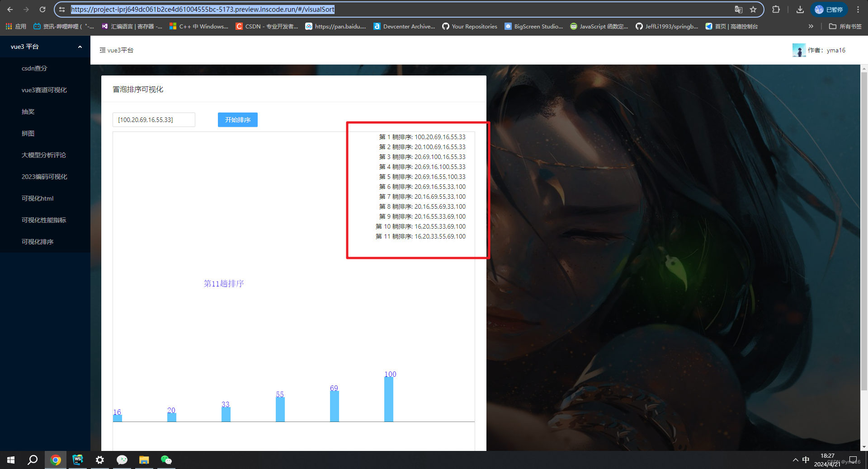Open the C++ 中 Windows bookmark
The width and height of the screenshot is (868, 469).
(199, 27)
